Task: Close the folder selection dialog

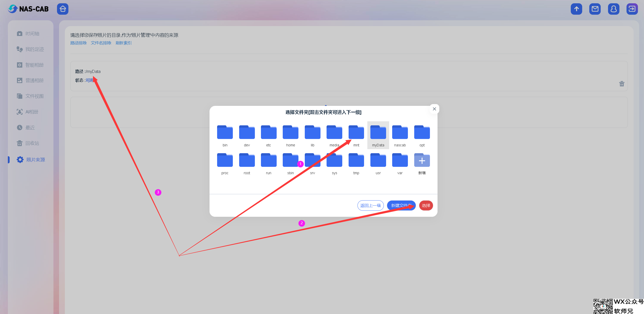Action: click(x=434, y=109)
